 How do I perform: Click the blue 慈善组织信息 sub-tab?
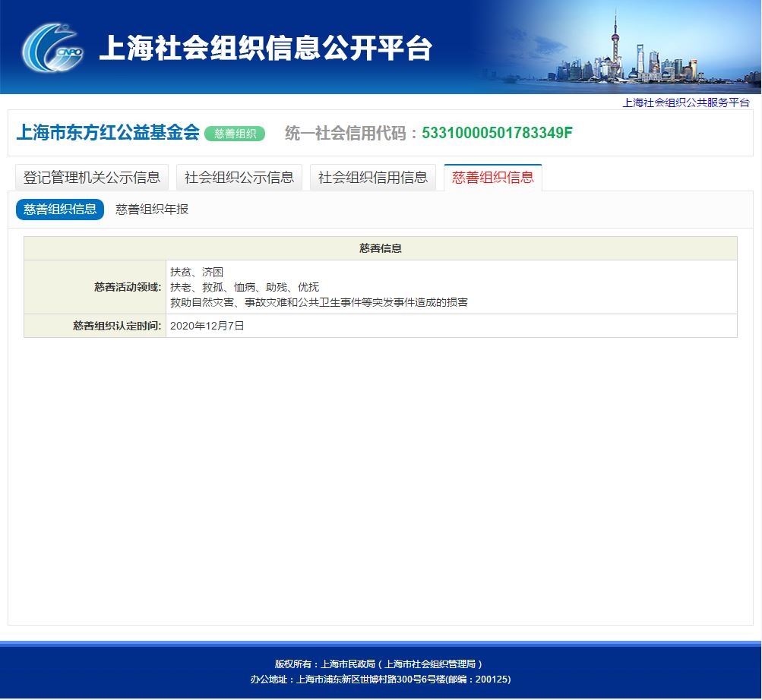tap(60, 210)
